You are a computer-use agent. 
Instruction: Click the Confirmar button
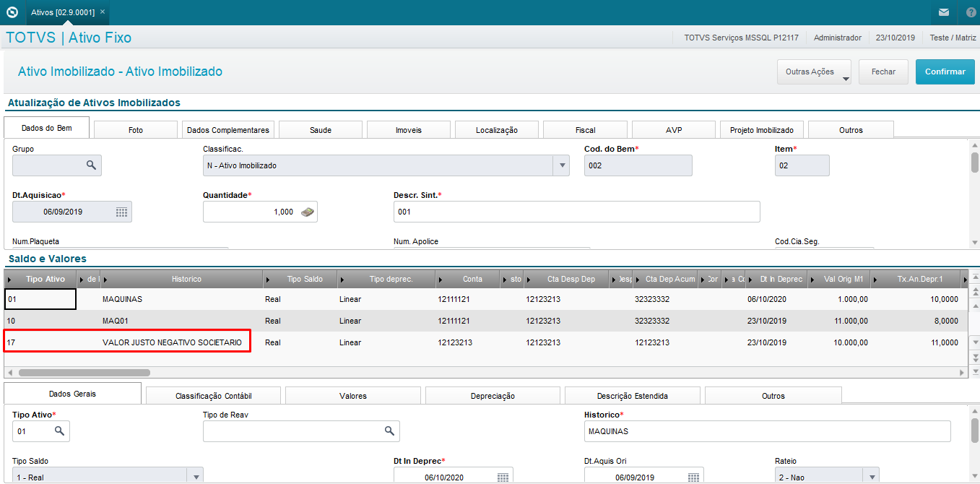pos(945,72)
